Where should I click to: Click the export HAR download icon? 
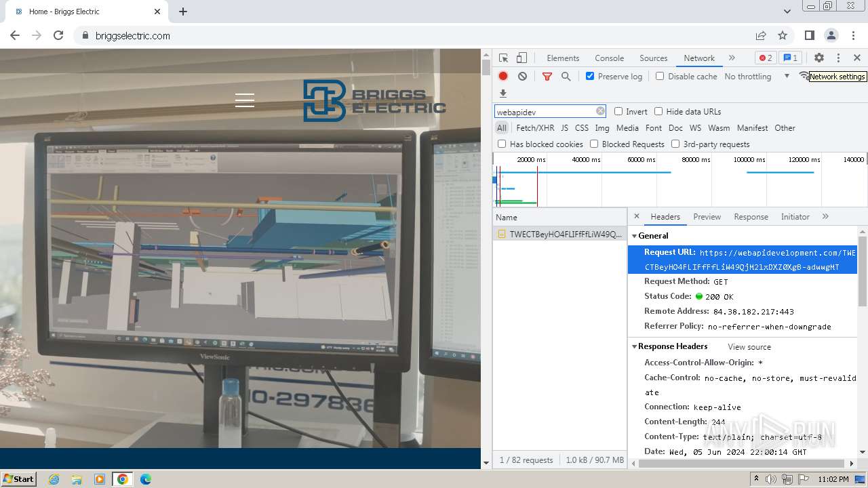(x=503, y=94)
